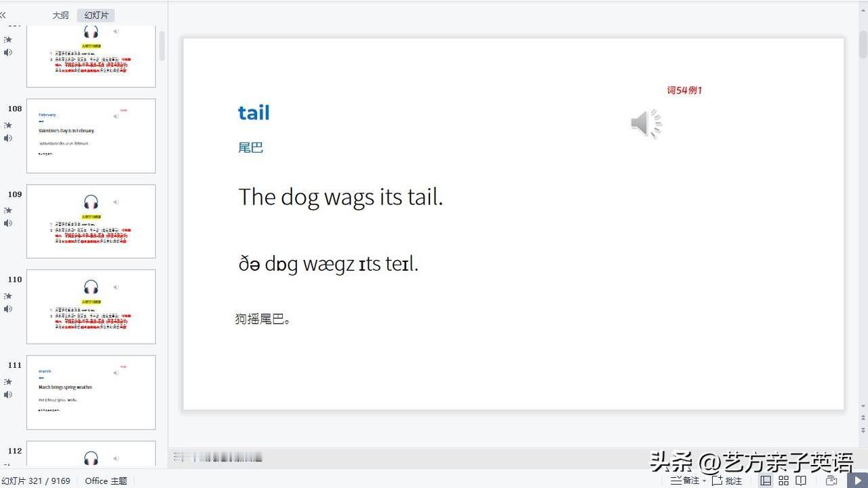Select slide 108 thumbnail about February
This screenshot has width=868, height=488.
pos(91,136)
